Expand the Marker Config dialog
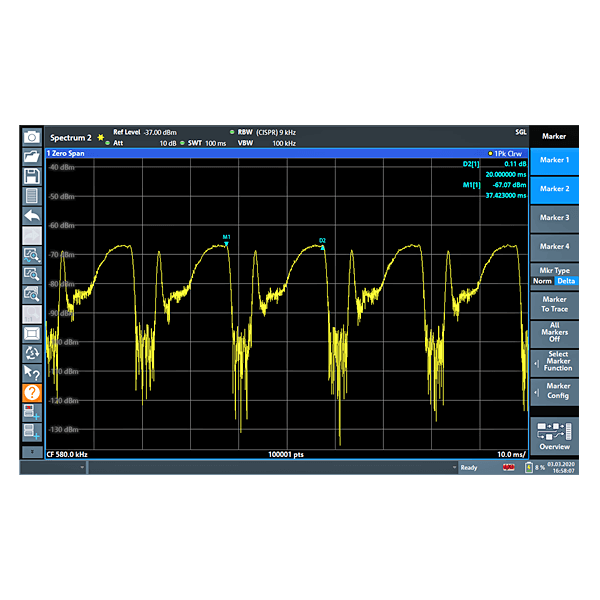The width and height of the screenshot is (600, 600). pos(554,390)
